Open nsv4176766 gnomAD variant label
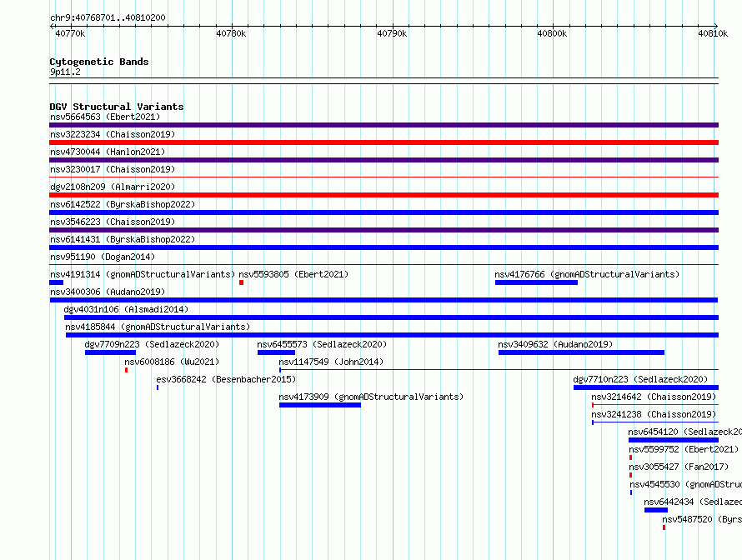 pos(587,274)
